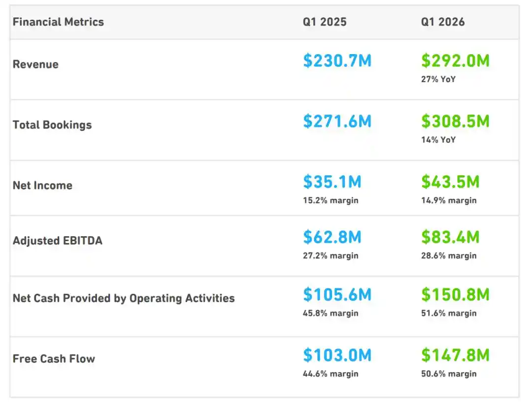This screenshot has width=532, height=402.
Task: Click the $43.5M net income value
Action: coord(450,182)
